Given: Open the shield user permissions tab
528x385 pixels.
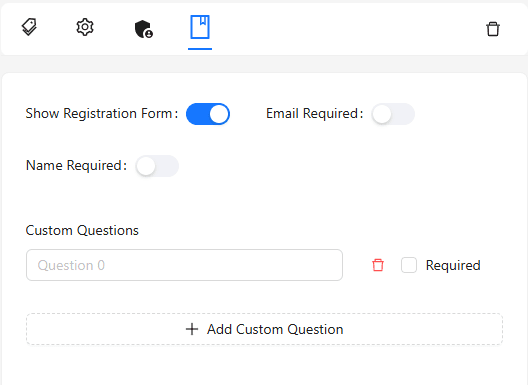Looking at the screenshot, I should coord(143,29).
